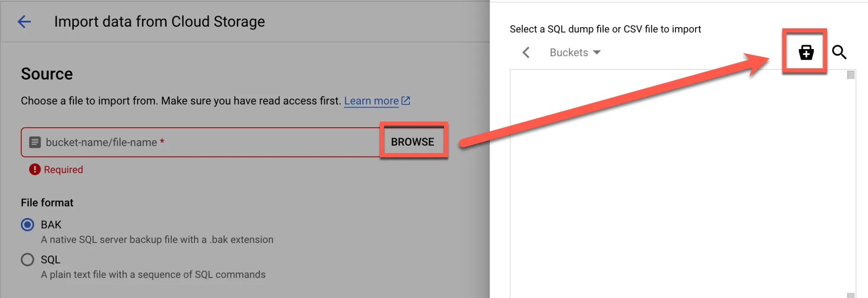Click the 'Source' heading
This screenshot has width=868, height=298.
[47, 74]
